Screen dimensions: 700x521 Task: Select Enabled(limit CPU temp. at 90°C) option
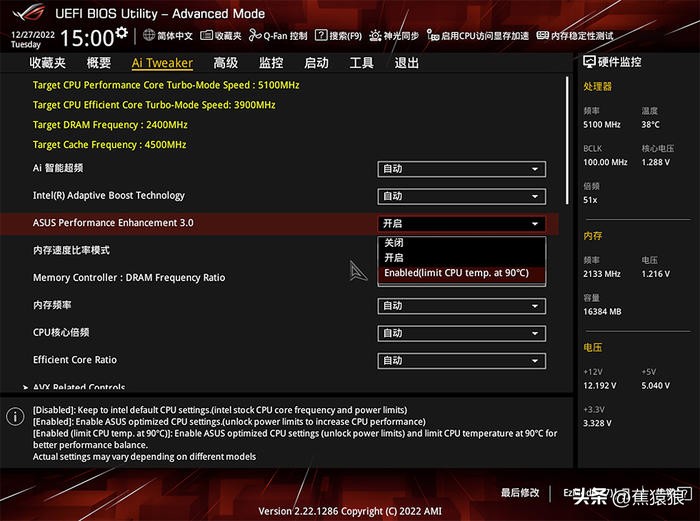pos(462,273)
